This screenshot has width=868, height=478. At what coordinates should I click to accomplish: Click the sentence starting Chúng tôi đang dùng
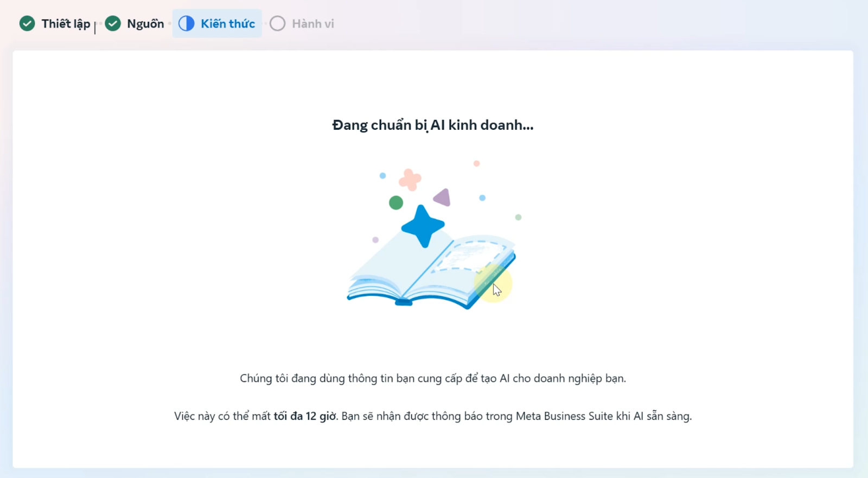pyautogui.click(x=433, y=378)
